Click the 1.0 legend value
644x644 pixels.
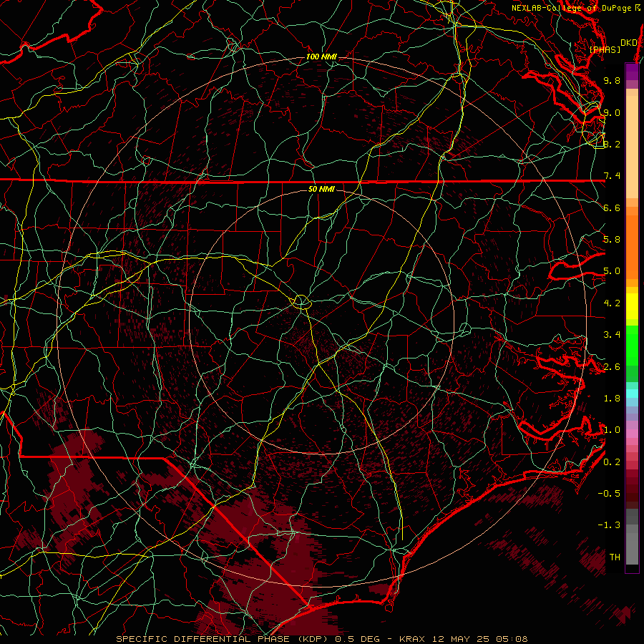(612, 430)
